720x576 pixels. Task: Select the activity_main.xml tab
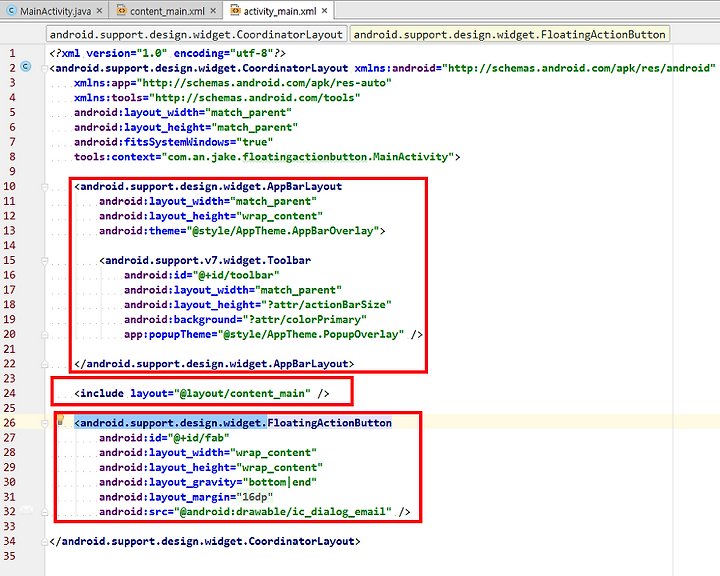279,11
